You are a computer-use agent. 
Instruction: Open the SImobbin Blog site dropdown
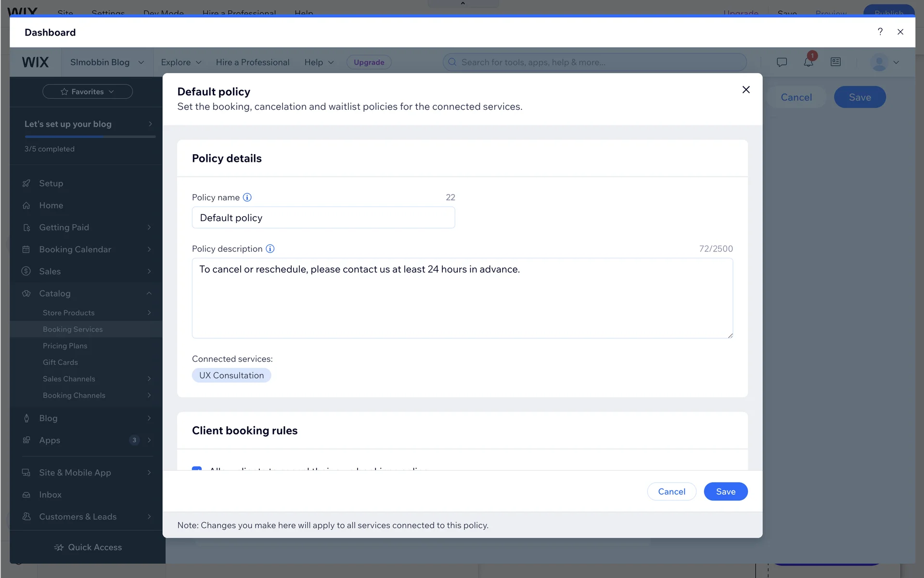pos(107,62)
